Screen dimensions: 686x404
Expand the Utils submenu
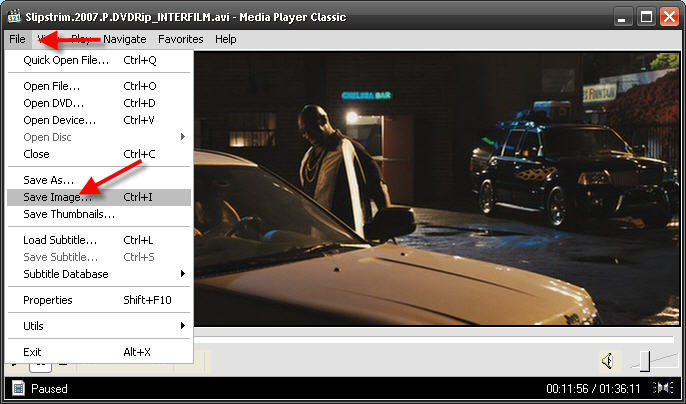point(99,326)
